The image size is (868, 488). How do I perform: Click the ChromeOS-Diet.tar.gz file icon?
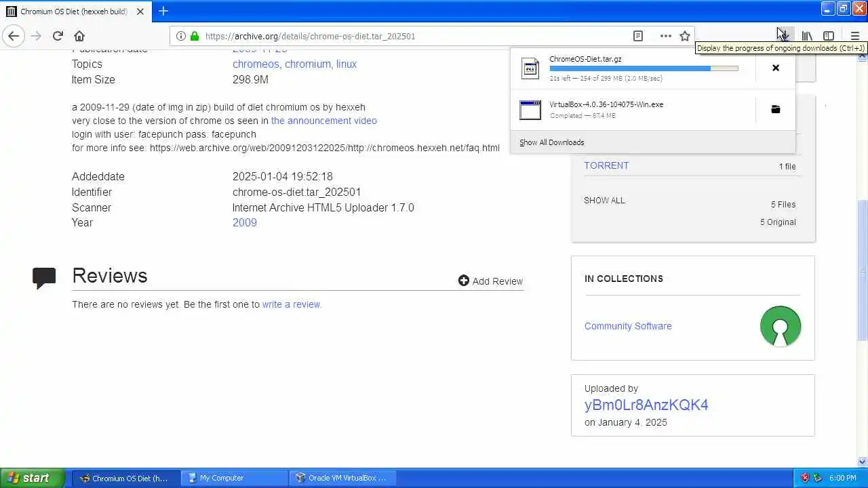[530, 68]
